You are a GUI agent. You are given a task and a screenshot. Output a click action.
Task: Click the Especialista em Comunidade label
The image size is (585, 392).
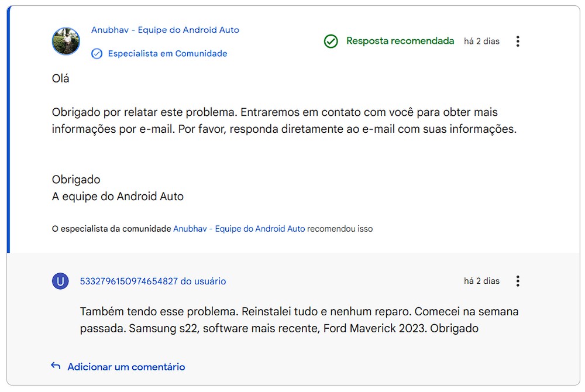[167, 54]
